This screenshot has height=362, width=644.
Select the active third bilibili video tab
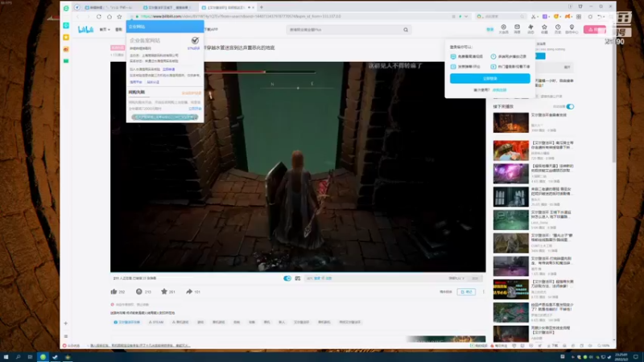[x=227, y=7]
